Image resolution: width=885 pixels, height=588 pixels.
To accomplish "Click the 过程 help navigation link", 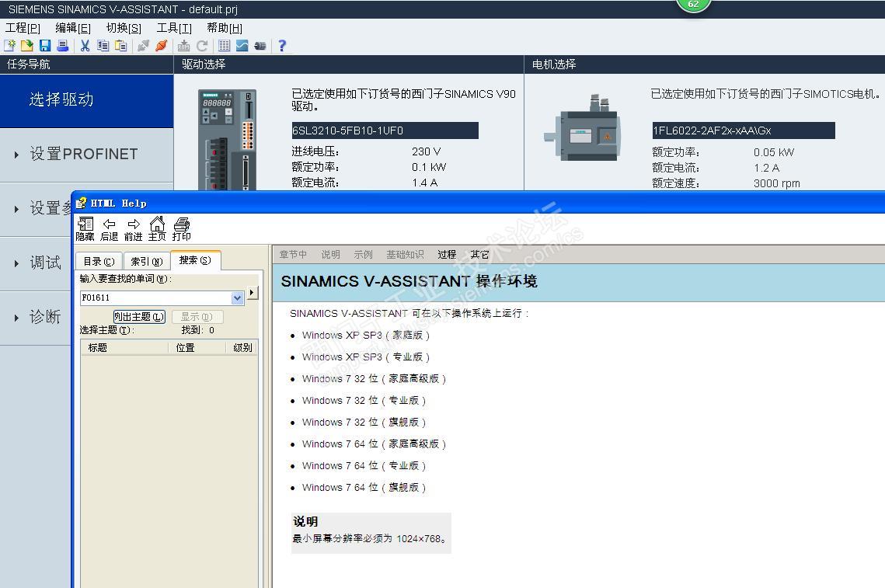I will click(447, 255).
